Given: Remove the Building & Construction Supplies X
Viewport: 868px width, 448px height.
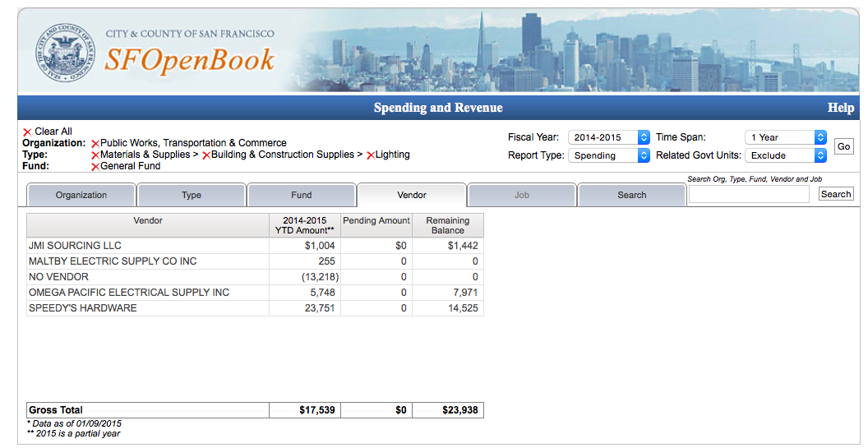Looking at the screenshot, I should (x=206, y=155).
